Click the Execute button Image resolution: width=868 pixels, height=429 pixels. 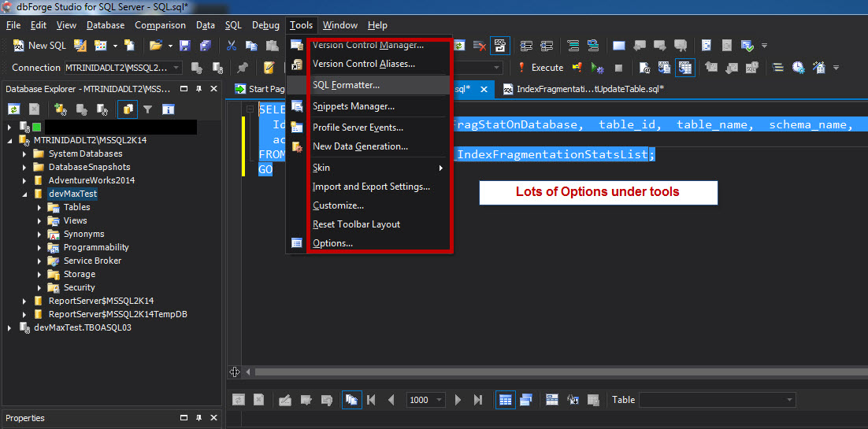pos(540,68)
